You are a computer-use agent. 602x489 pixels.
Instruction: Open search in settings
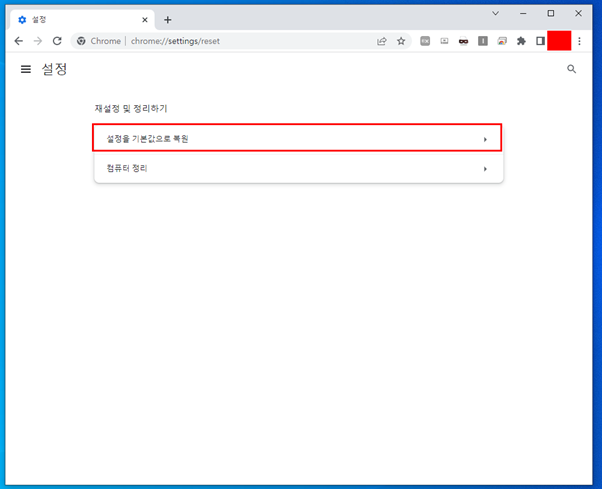pyautogui.click(x=571, y=69)
